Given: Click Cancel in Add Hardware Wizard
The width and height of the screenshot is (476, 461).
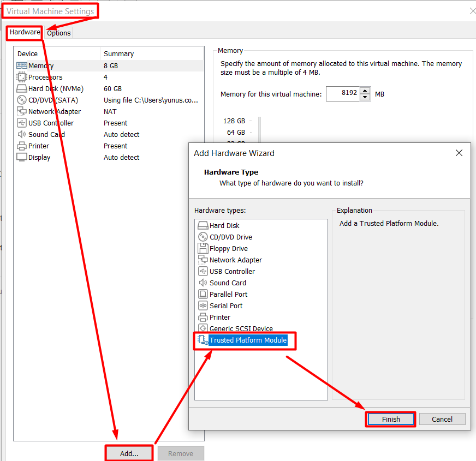Looking at the screenshot, I should [442, 419].
